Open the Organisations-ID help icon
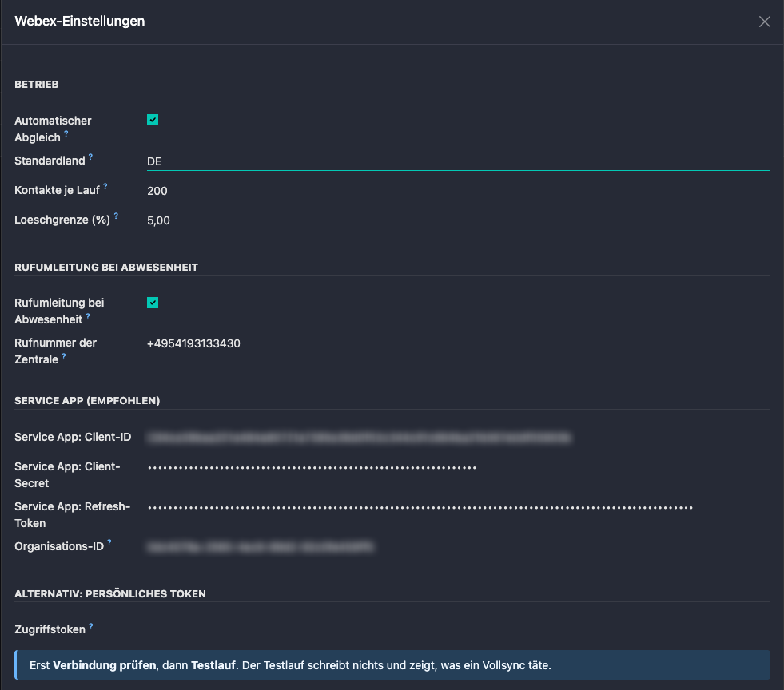The image size is (784, 690). pyautogui.click(x=109, y=542)
